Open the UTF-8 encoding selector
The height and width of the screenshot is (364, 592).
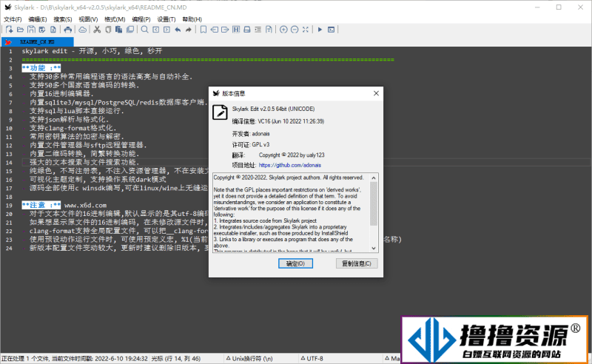312,358
